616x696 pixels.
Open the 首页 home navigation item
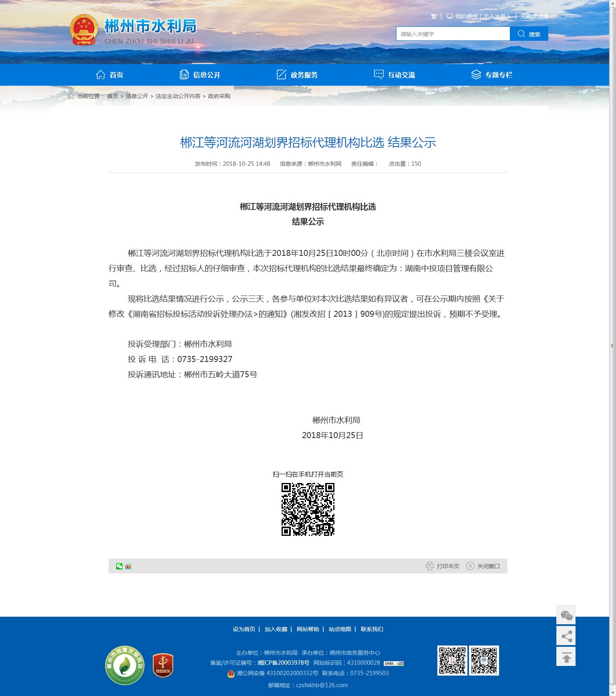tap(109, 75)
